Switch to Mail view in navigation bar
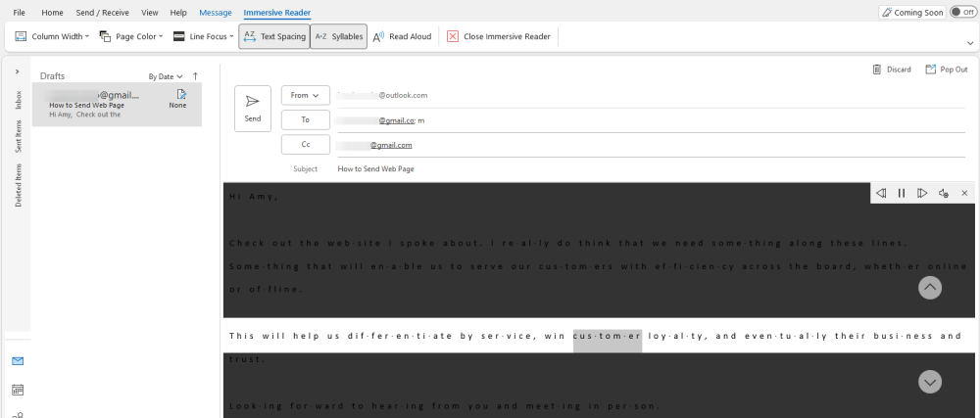The width and height of the screenshot is (980, 418). tap(18, 361)
